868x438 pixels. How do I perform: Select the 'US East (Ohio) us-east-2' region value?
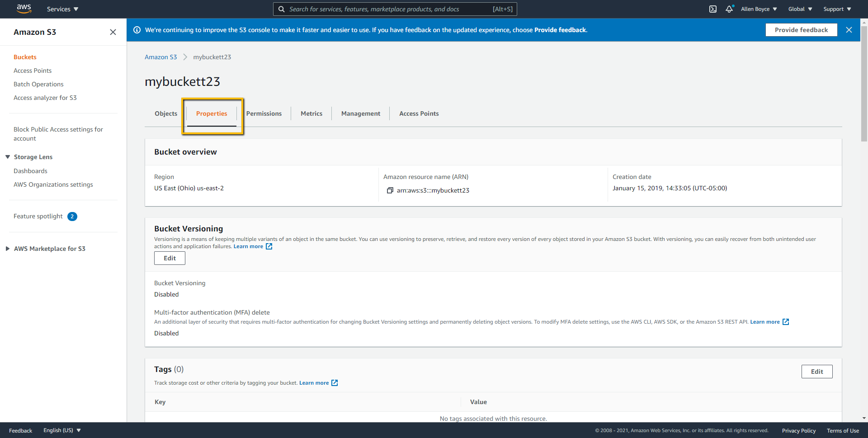tap(189, 188)
